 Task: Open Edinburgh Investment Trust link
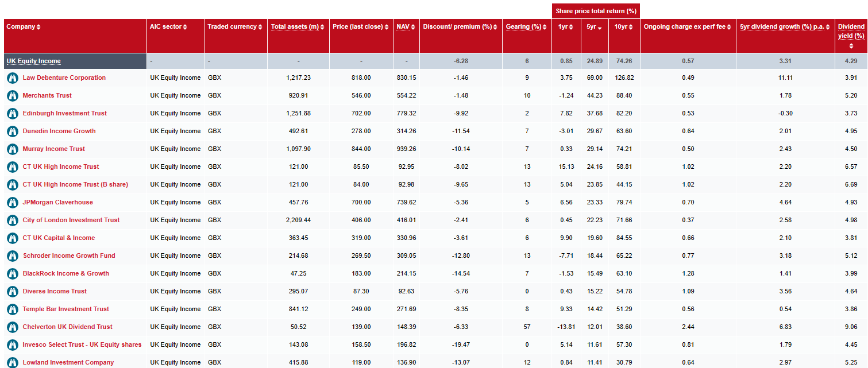coord(65,114)
